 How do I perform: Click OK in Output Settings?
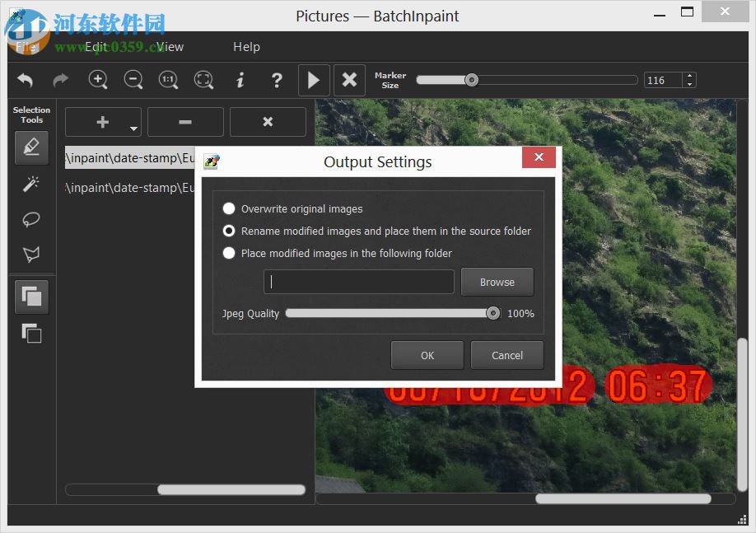click(427, 356)
